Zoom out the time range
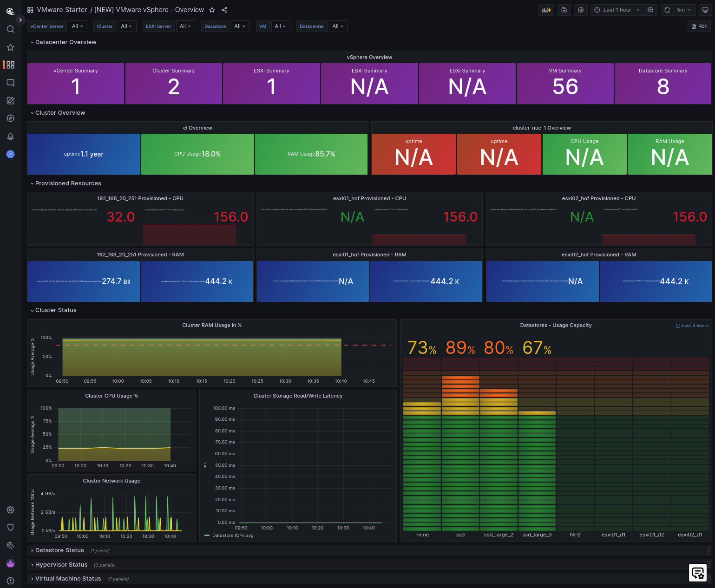 click(x=650, y=10)
